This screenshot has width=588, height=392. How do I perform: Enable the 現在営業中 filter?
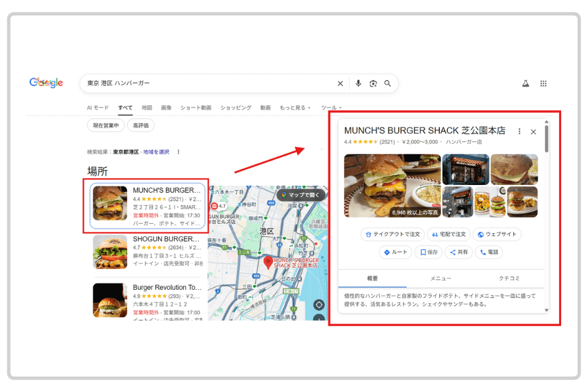pos(106,125)
